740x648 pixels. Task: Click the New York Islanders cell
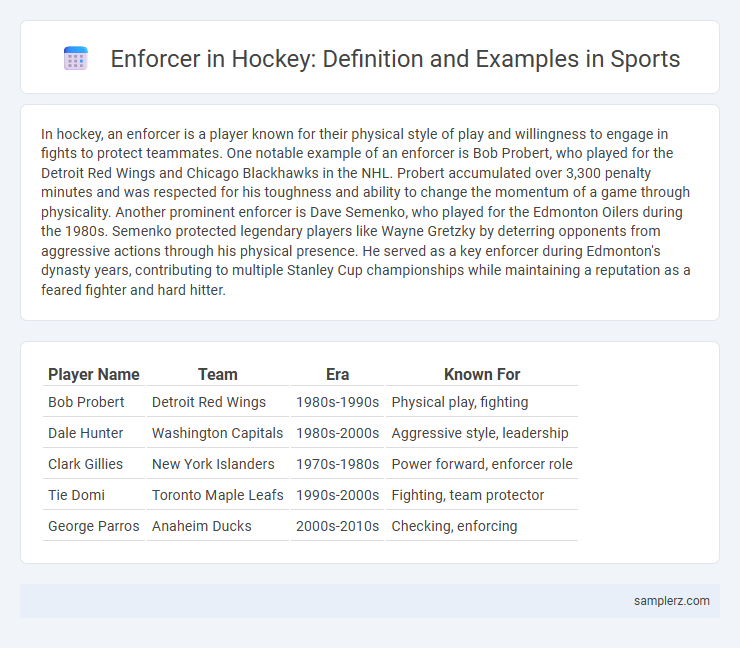point(218,464)
